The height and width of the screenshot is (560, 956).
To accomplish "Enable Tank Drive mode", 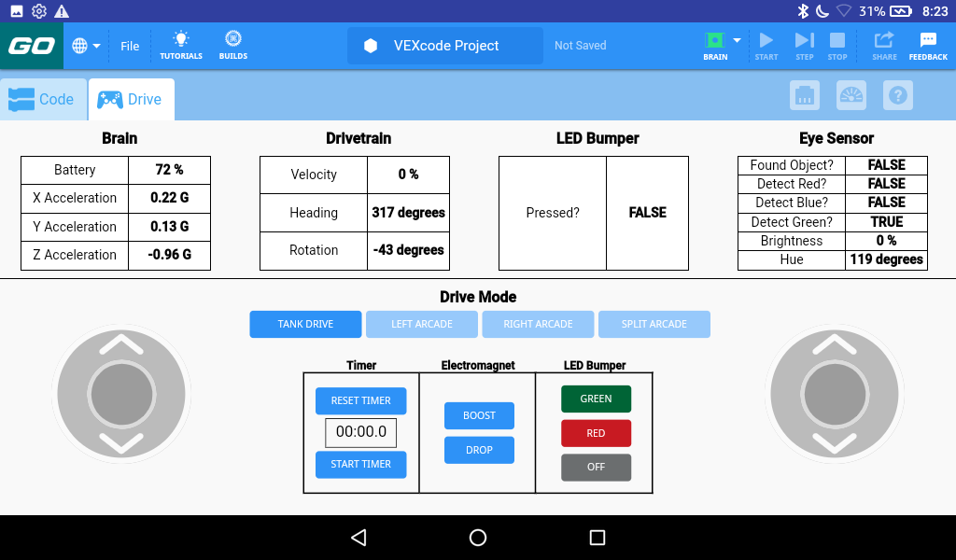I will pos(305,324).
